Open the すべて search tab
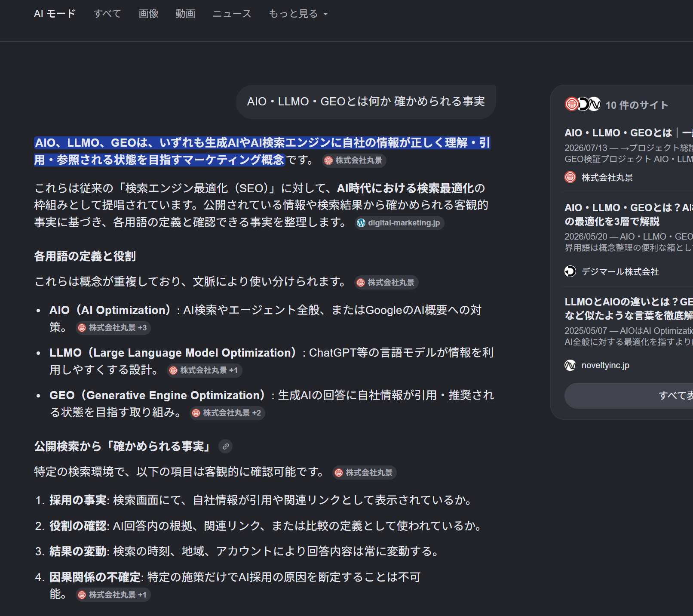 coord(107,14)
